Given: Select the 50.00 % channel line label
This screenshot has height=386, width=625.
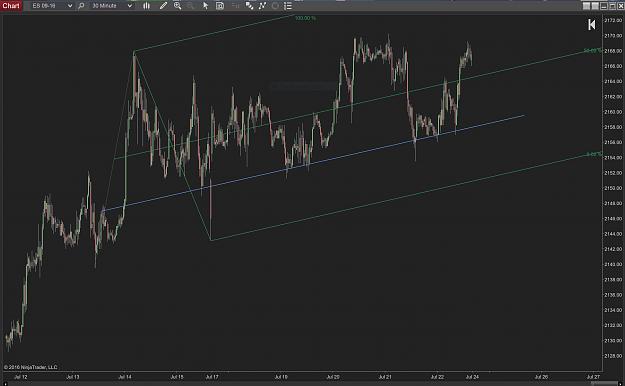Looking at the screenshot, I should pos(592,51).
